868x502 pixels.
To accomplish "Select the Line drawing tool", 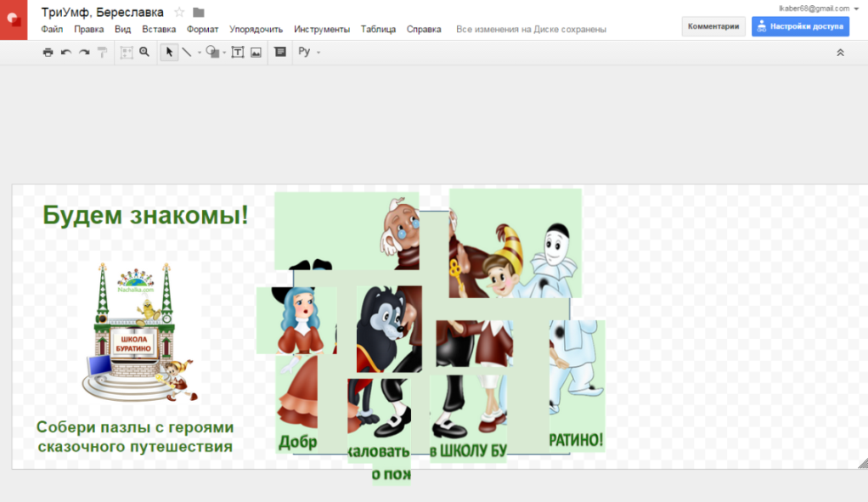I will [187, 53].
